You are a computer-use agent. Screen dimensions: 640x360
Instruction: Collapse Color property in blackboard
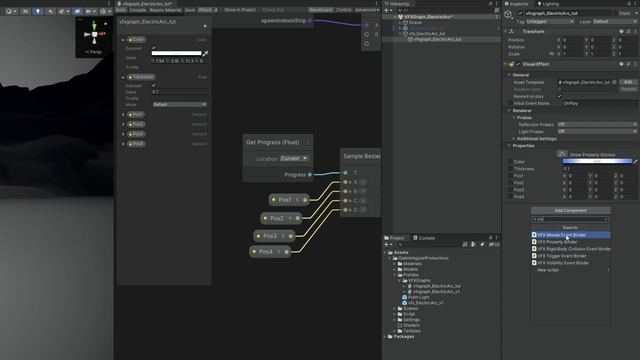123,40
